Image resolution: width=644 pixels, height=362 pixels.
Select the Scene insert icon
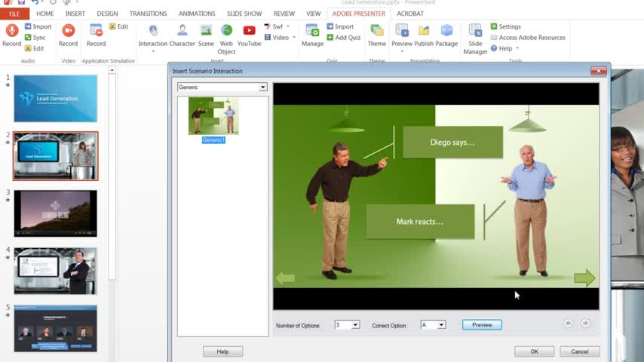point(206,31)
